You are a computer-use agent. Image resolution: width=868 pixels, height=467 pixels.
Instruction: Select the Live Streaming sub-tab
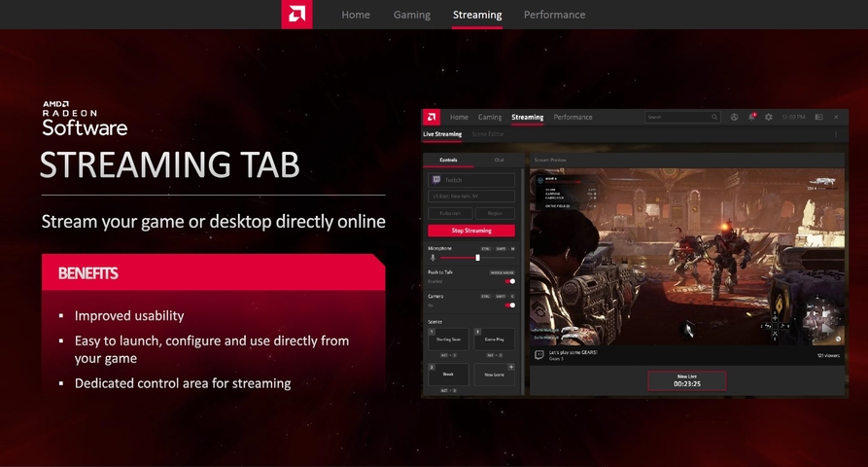click(442, 134)
